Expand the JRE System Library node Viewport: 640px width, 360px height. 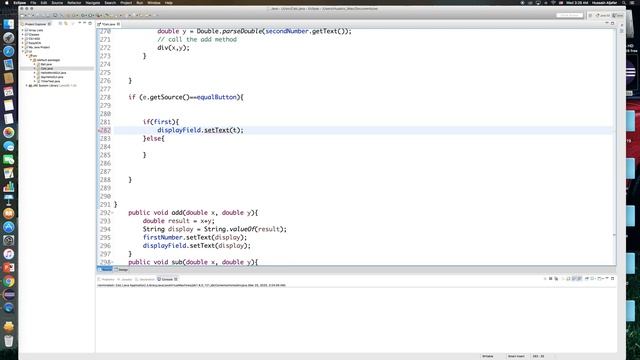click(27, 86)
